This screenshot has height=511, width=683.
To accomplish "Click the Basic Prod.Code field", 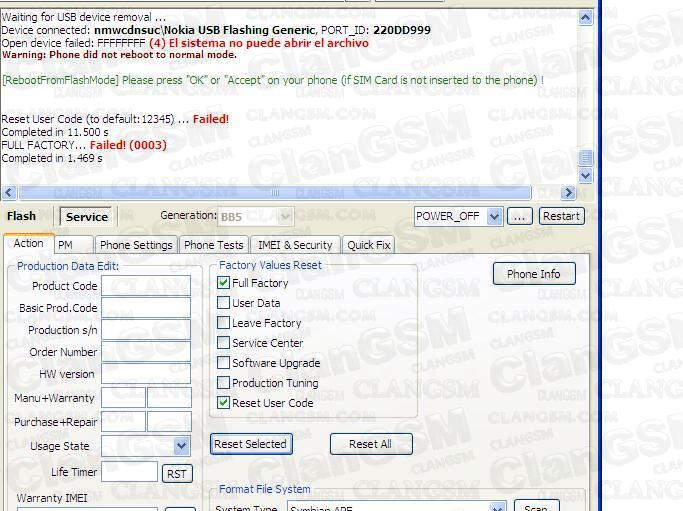I will pos(146,308).
